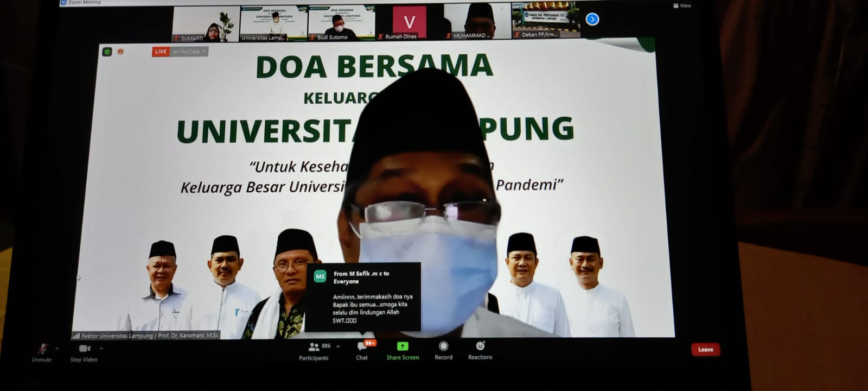Click the orange recording indicator icon
Image resolution: width=868 pixels, height=391 pixels.
(120, 52)
